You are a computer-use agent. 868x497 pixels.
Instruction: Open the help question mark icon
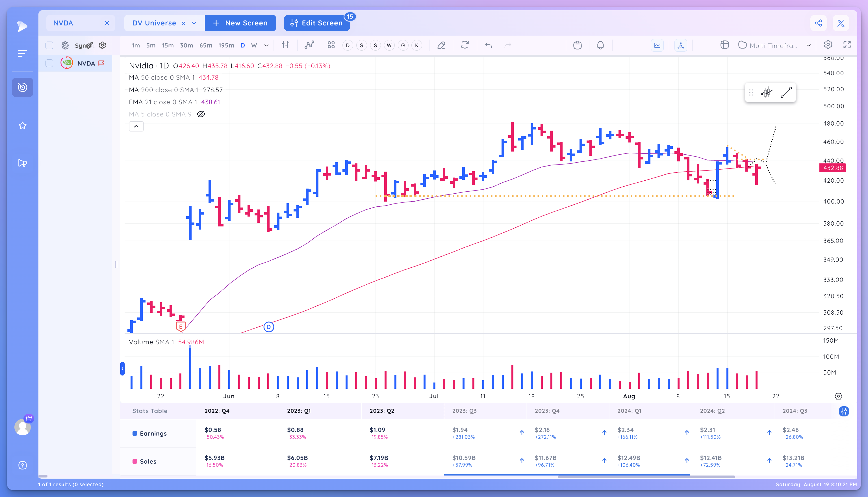point(23,466)
